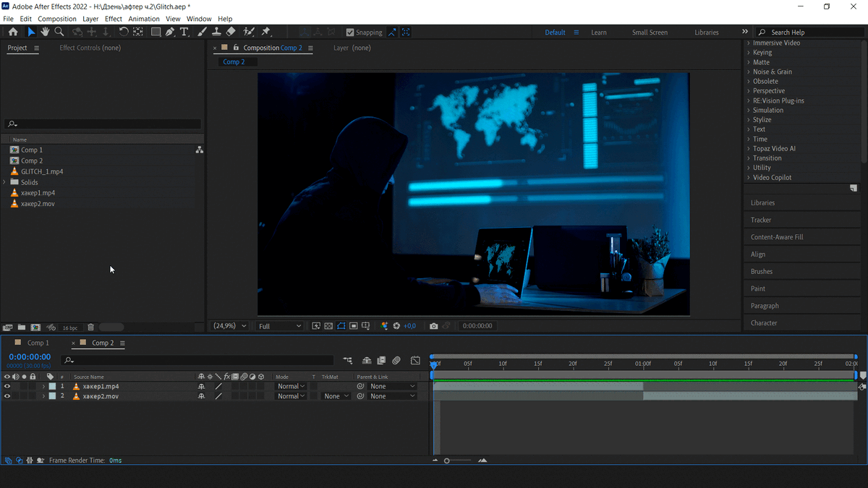
Task: Toggle the region of interest button
Action: [x=354, y=326]
